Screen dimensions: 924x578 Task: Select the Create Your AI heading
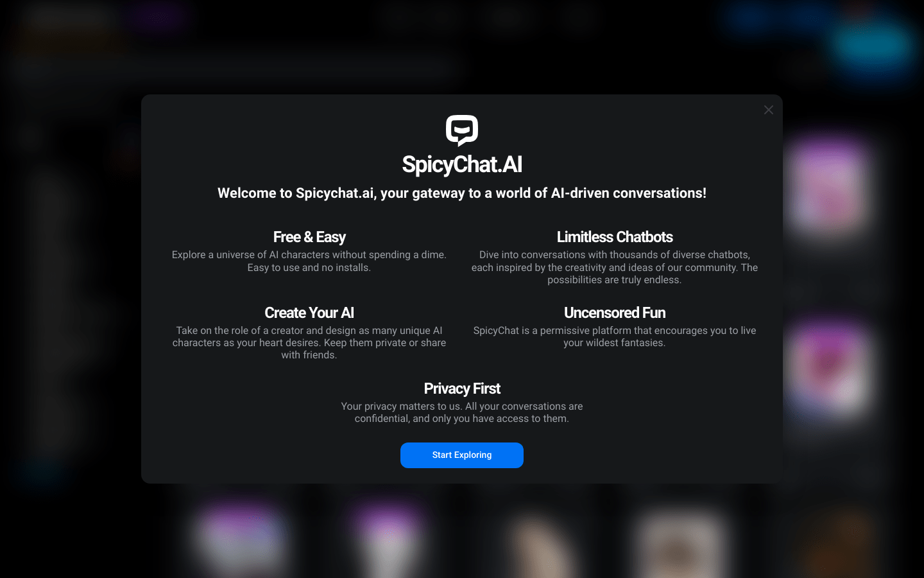[x=309, y=313]
